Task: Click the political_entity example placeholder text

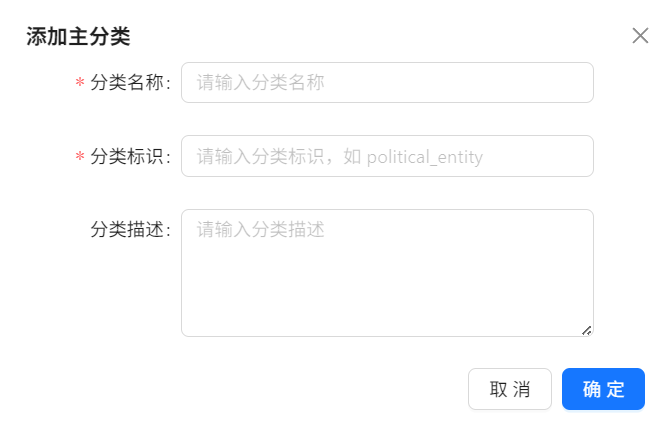Action: [425, 156]
